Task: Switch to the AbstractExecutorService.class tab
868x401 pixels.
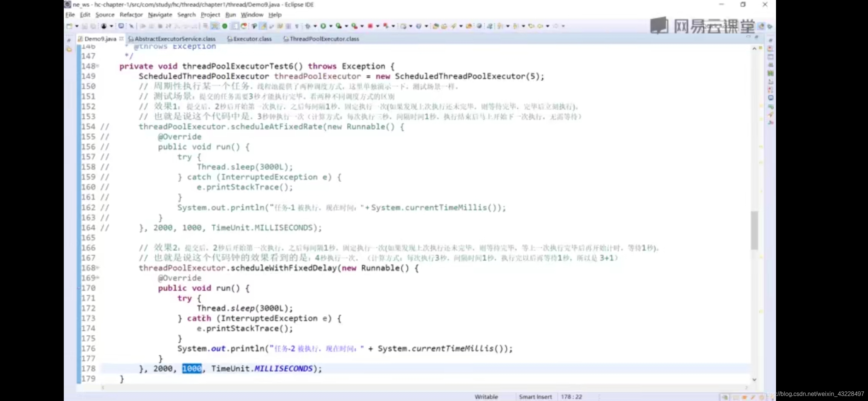Action: 172,39
